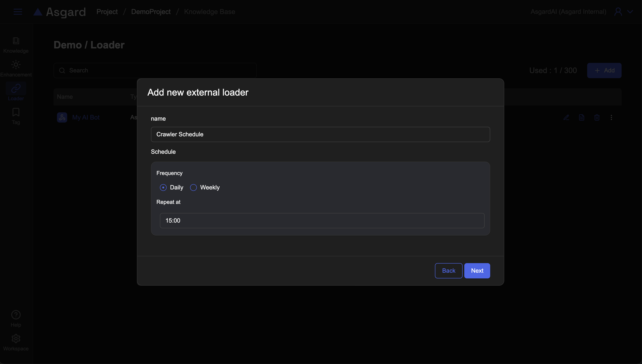Click the Asgard triangle logo
Image resolution: width=642 pixels, height=364 pixels.
38,12
